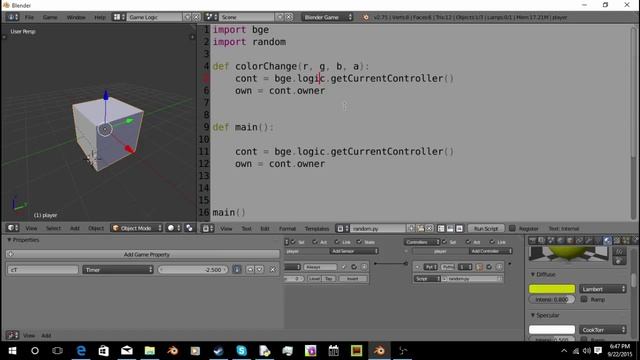Click the yellow diffuse color swatch
This screenshot has width=640, height=360.
tap(552, 289)
